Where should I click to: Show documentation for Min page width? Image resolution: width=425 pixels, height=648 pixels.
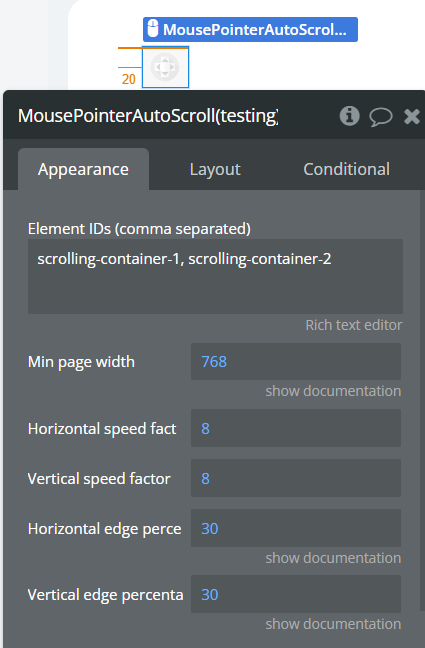coord(333,391)
